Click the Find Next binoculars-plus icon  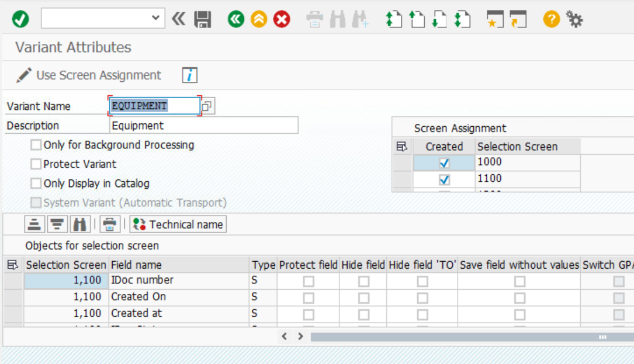click(360, 19)
